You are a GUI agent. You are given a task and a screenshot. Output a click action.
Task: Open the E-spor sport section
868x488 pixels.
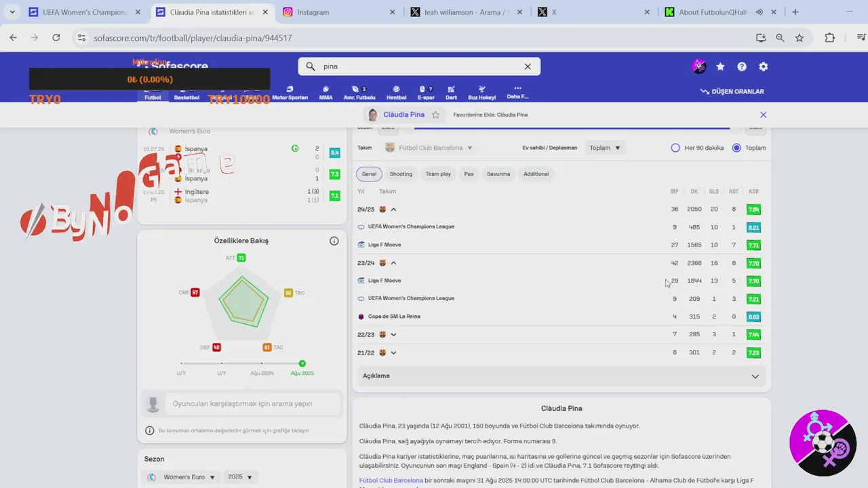click(426, 93)
